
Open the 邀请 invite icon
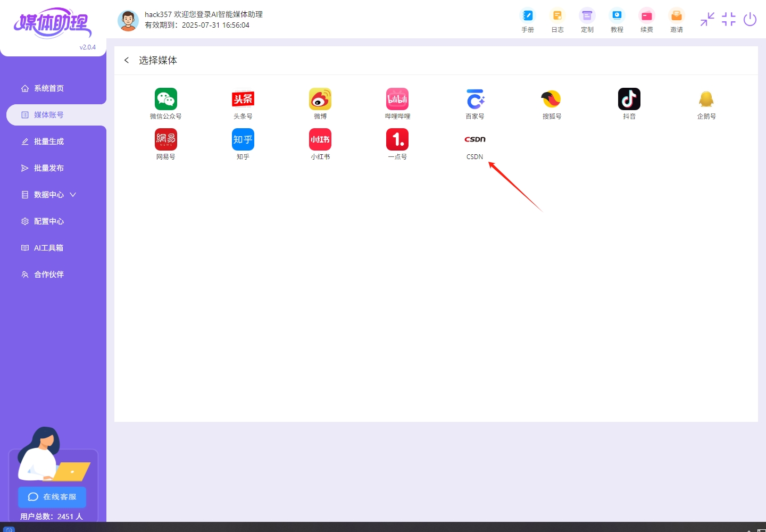pyautogui.click(x=677, y=15)
